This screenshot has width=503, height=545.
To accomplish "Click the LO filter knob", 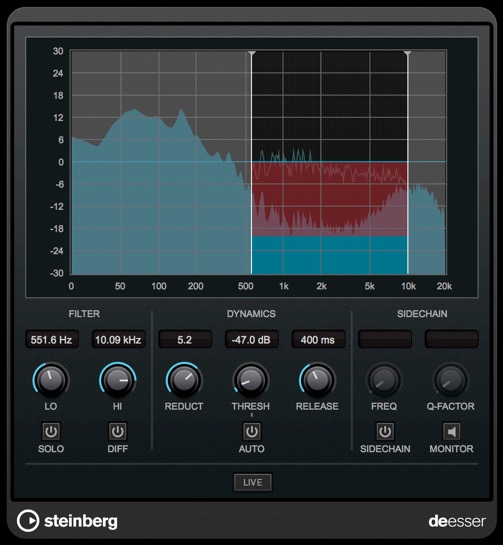I will point(51,380).
